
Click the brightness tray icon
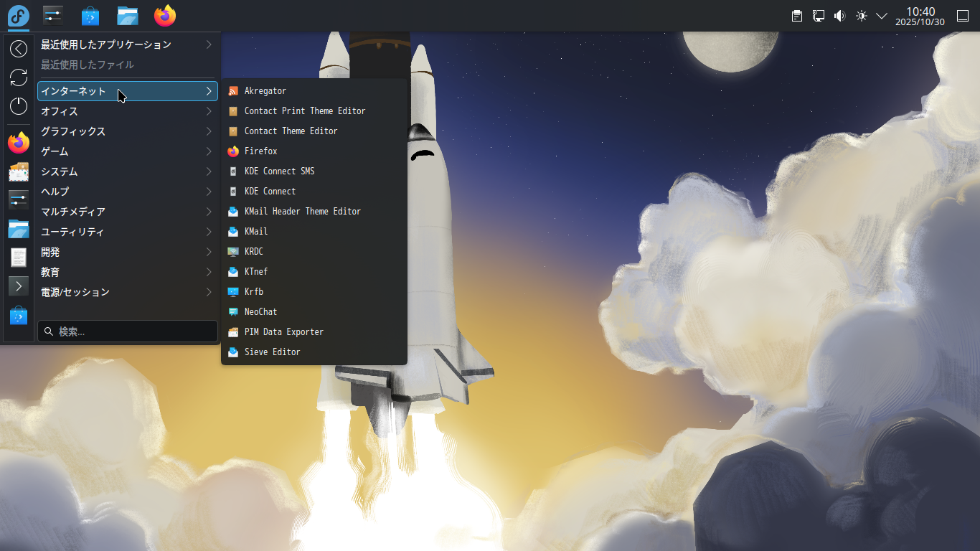[862, 16]
